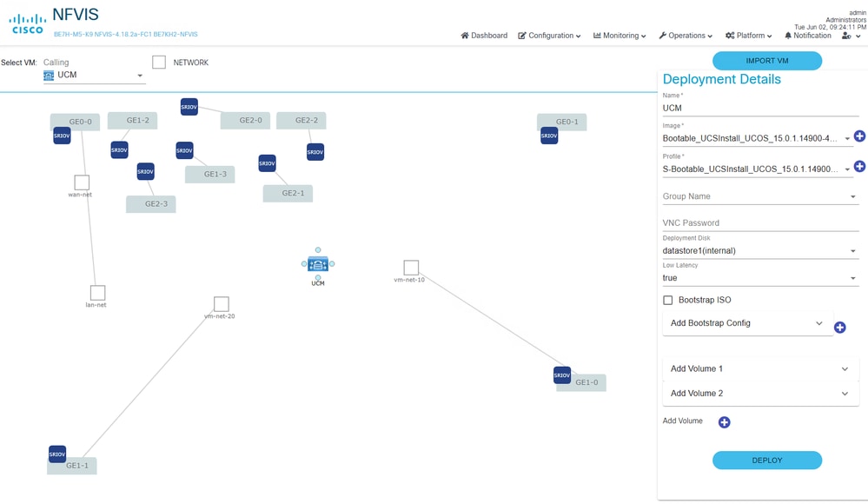Go to Dashboard
The width and height of the screenshot is (868, 504).
pyautogui.click(x=484, y=36)
